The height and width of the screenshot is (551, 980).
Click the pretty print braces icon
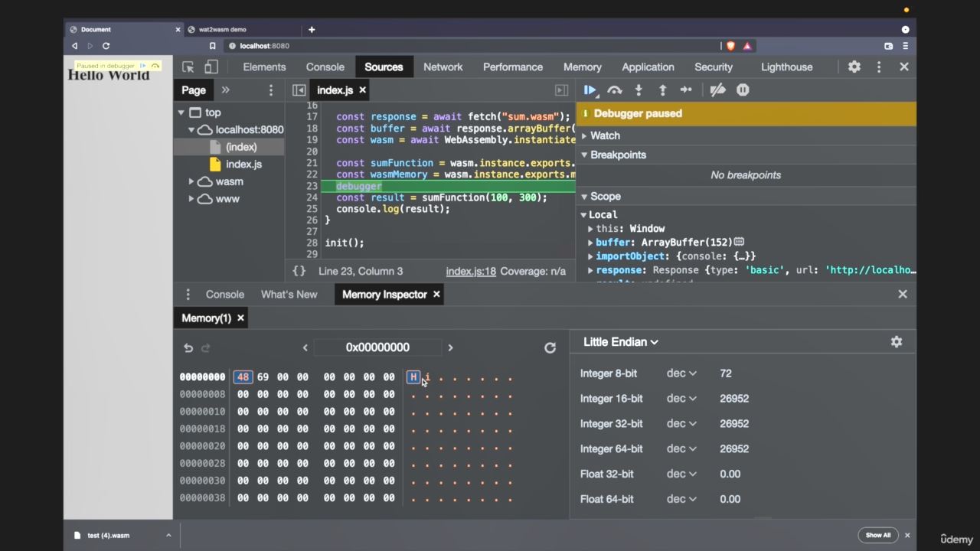coord(299,271)
